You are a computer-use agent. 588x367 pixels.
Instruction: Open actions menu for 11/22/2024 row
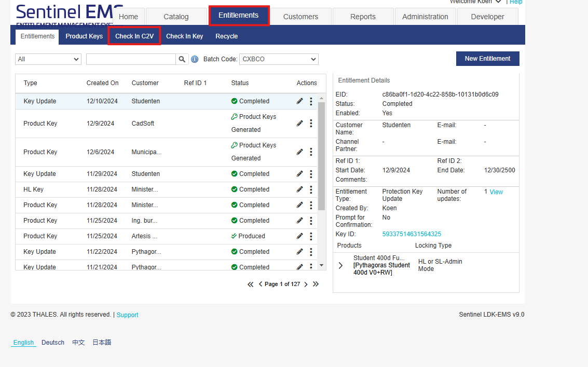coord(311,251)
